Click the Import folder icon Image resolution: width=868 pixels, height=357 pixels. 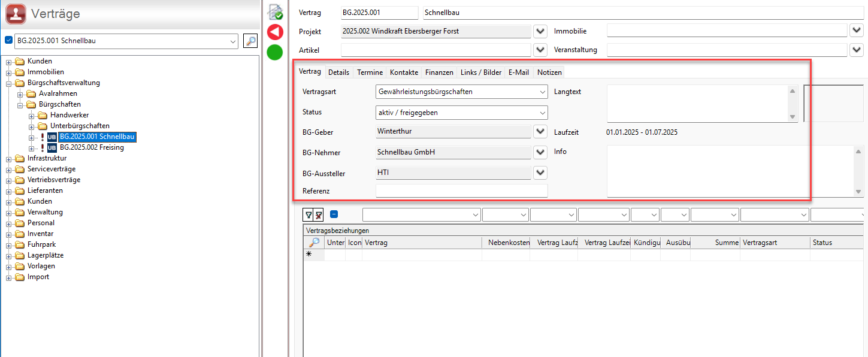pos(20,277)
